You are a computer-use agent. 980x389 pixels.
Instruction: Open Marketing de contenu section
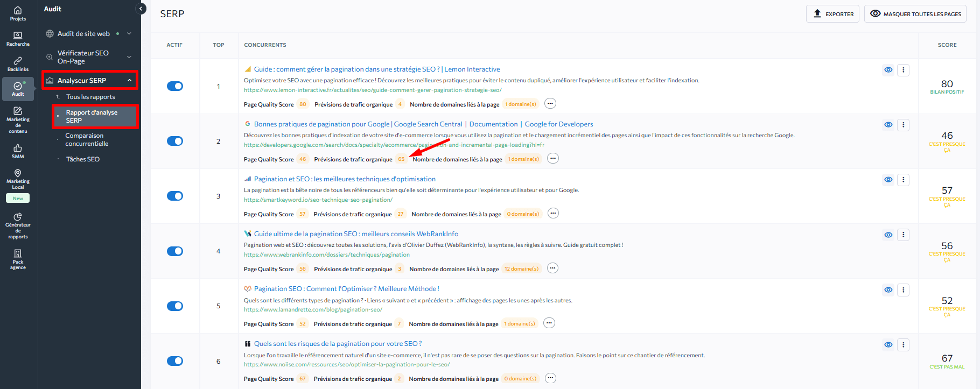tap(18, 119)
